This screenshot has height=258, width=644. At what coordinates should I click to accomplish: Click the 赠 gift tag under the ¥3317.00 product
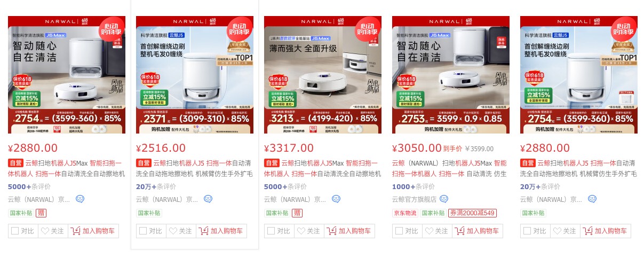tap(297, 213)
